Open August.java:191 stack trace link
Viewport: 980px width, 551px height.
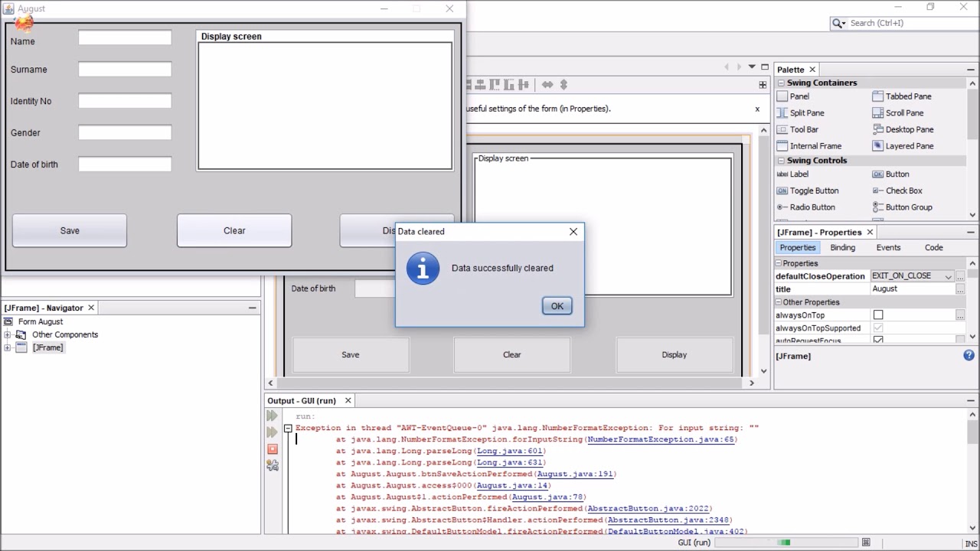coord(575,474)
